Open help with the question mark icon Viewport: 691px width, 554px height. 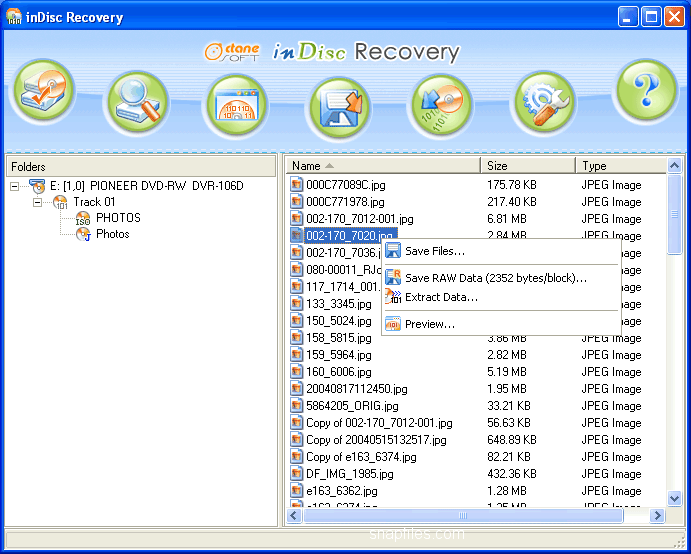point(646,91)
